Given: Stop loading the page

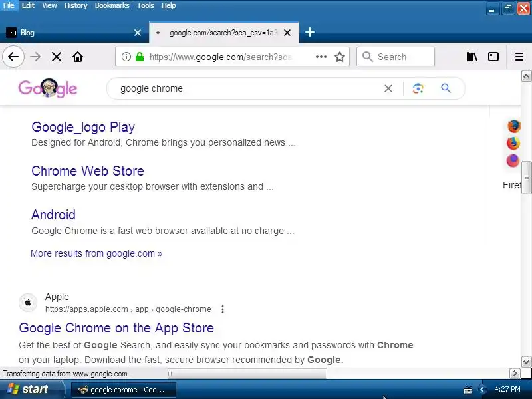Looking at the screenshot, I should click(57, 57).
